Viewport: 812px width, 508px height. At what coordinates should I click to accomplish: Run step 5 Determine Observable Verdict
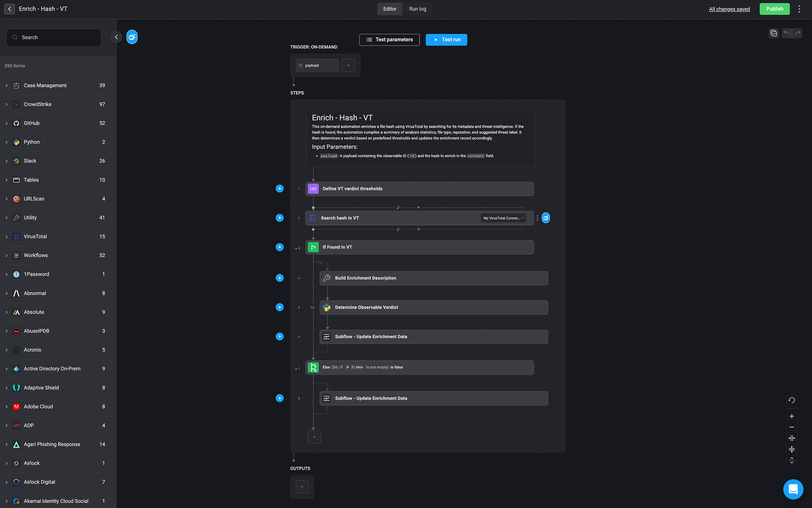(x=280, y=307)
